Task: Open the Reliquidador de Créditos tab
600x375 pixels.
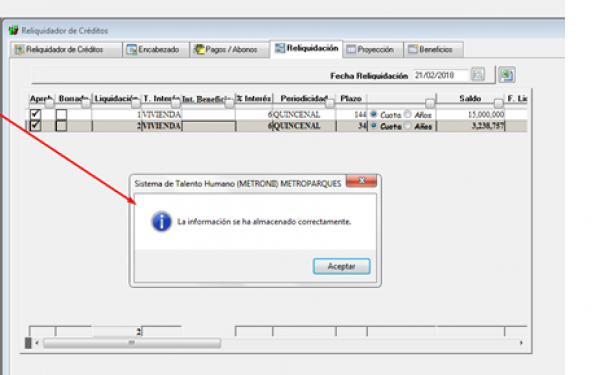Action: (65, 50)
